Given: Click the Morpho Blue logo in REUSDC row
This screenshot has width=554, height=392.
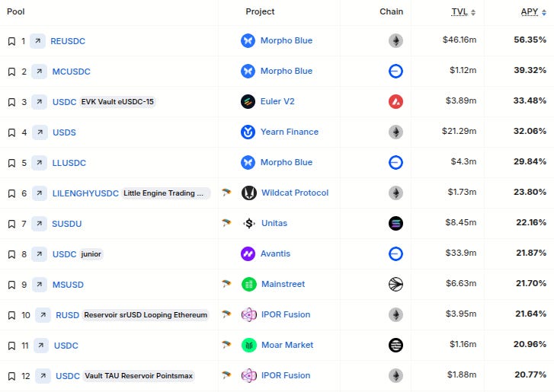Looking at the screenshot, I should coord(248,40).
